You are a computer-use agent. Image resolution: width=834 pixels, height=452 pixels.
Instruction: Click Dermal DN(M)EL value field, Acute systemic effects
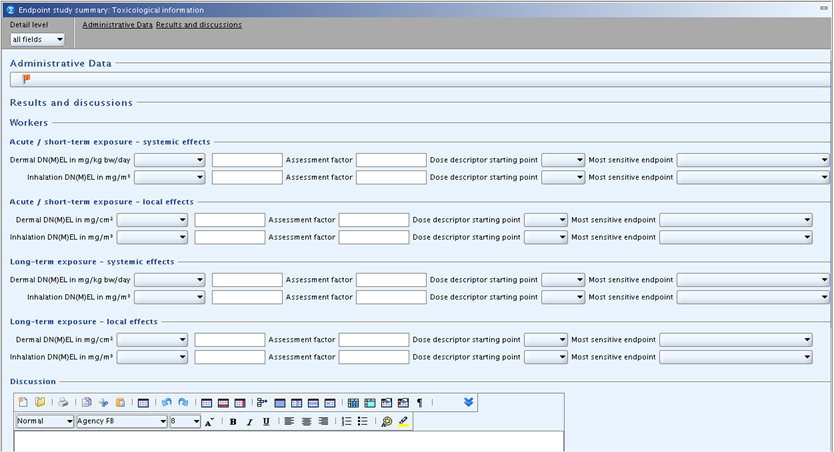[247, 160]
